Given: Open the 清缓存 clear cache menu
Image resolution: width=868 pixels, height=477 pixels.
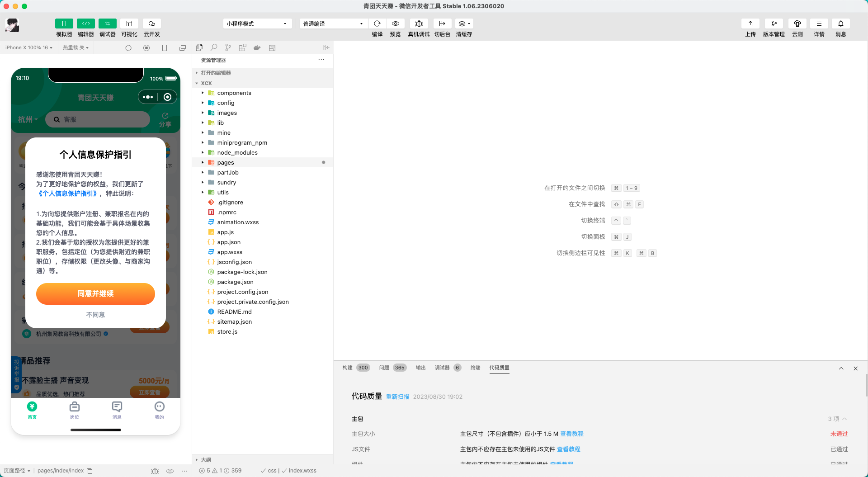Looking at the screenshot, I should (x=464, y=24).
